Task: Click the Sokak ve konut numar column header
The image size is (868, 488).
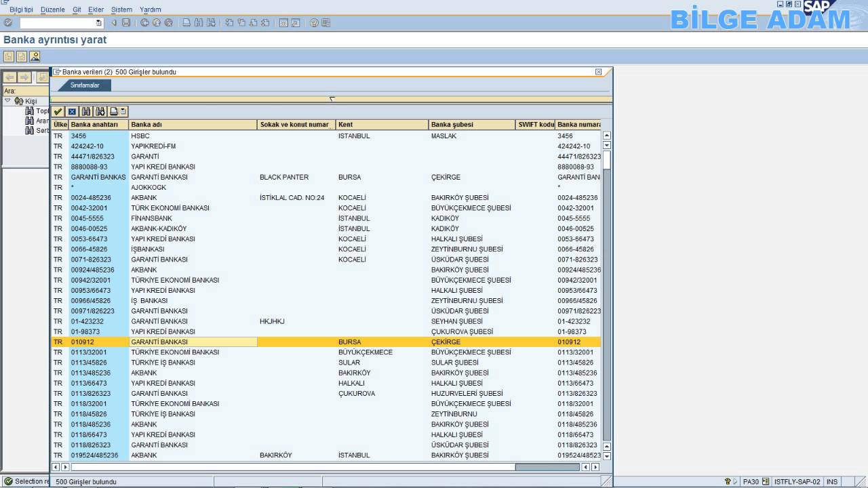Action: pyautogui.click(x=297, y=125)
